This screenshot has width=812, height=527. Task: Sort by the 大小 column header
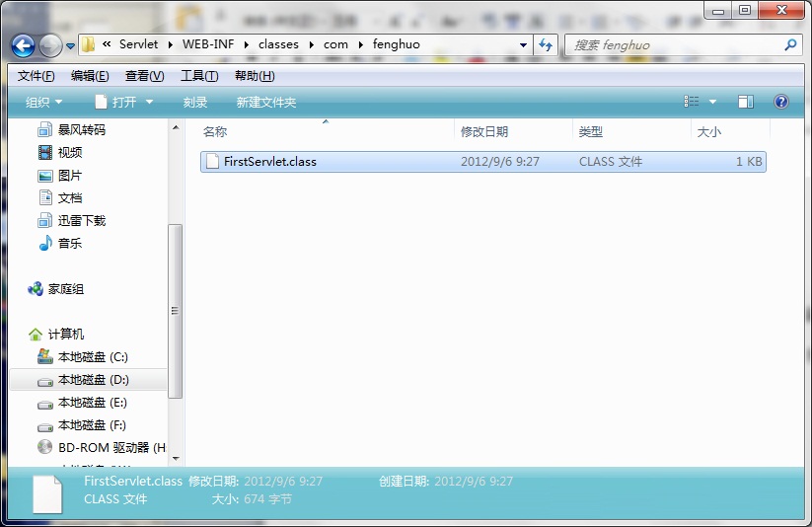709,131
